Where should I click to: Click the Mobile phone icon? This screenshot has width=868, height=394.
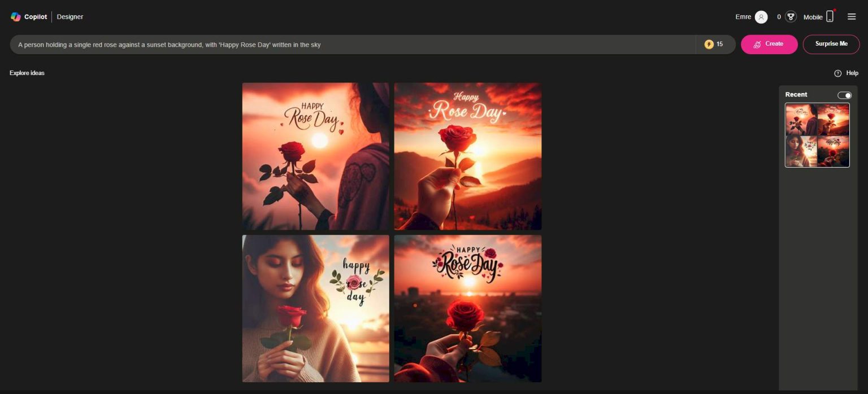click(x=829, y=16)
